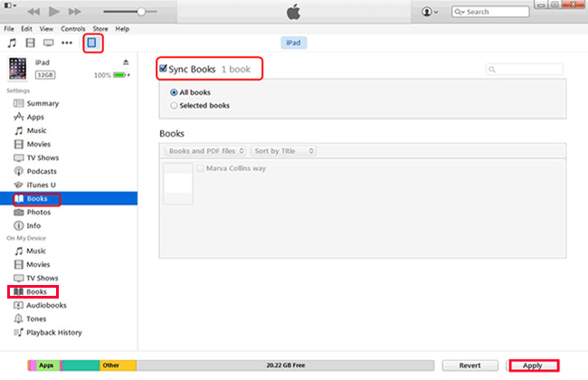Open the Music library icon in toolbar
588x380 pixels.
click(12, 43)
